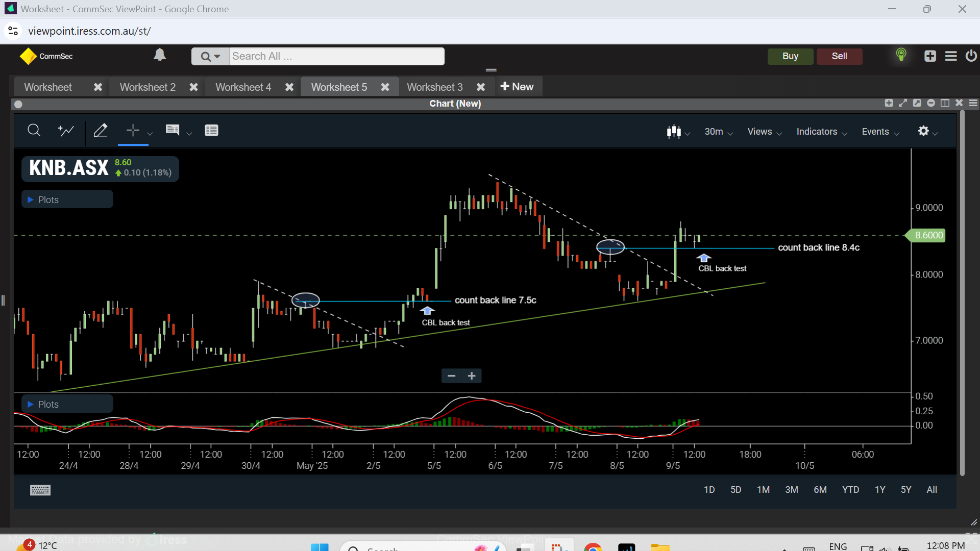This screenshot has width=980, height=551.
Task: Switch to Worksheet 3 tab
Action: click(434, 87)
